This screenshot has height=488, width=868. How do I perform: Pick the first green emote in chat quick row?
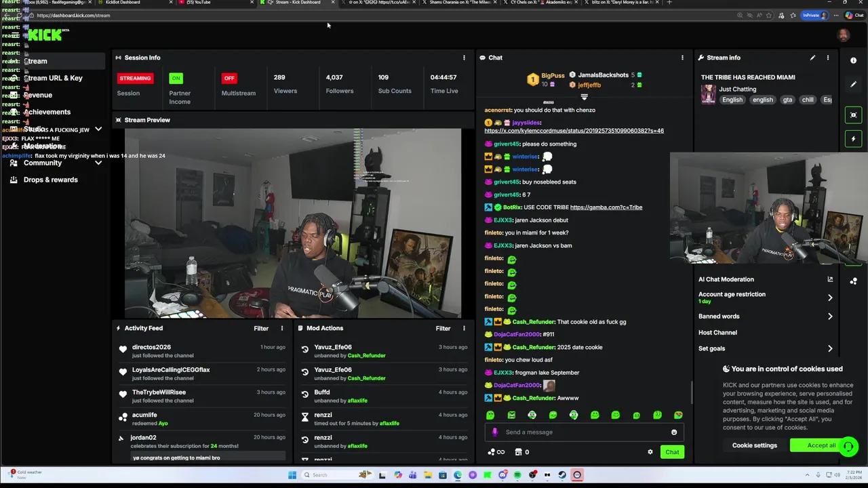coord(490,415)
